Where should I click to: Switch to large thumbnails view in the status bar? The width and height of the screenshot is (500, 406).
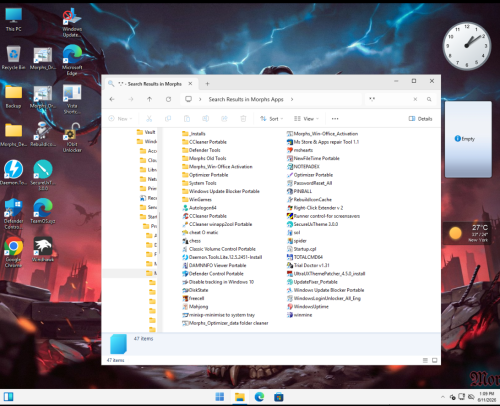tap(435, 360)
